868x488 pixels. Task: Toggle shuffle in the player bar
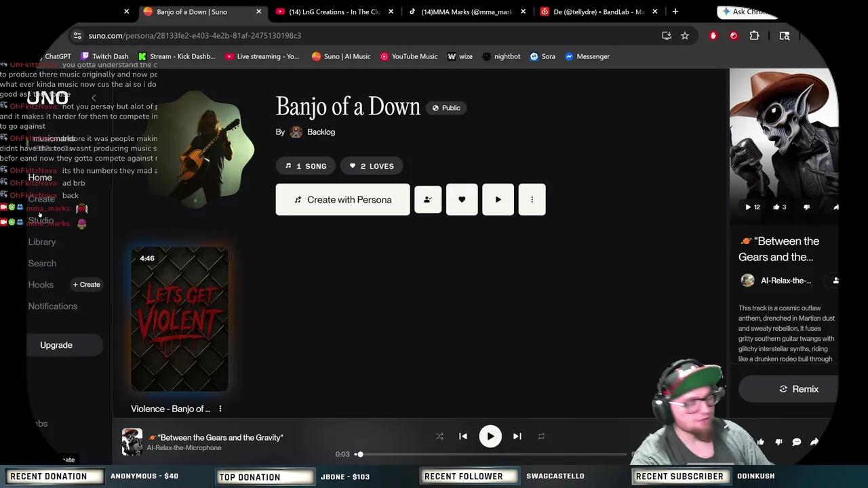point(439,436)
